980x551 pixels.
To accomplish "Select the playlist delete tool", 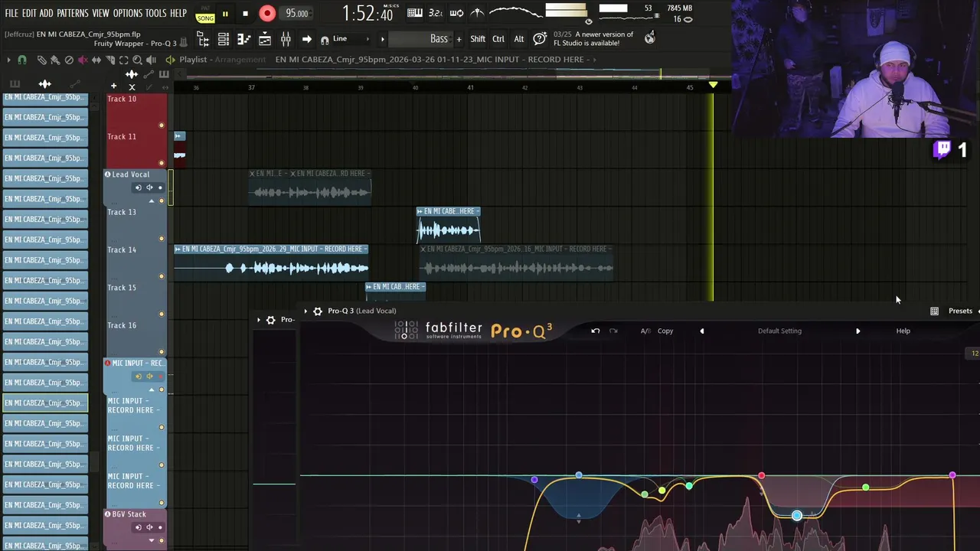I will pyautogui.click(x=69, y=60).
